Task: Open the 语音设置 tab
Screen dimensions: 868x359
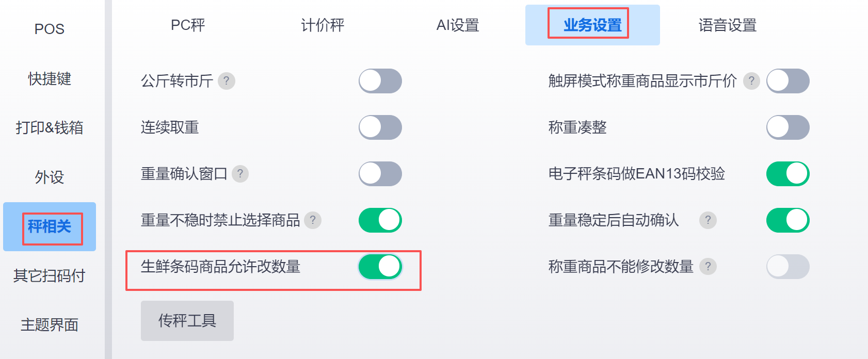Action: point(727,25)
